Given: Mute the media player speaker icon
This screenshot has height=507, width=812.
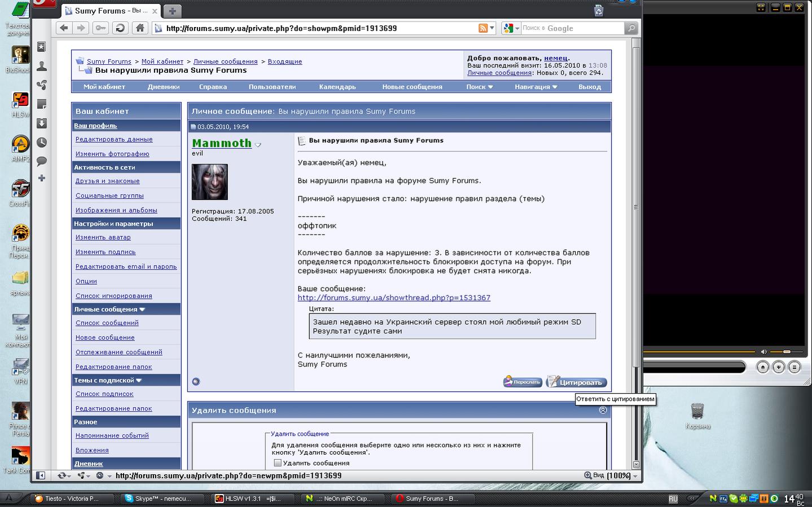Looking at the screenshot, I should coord(764,352).
